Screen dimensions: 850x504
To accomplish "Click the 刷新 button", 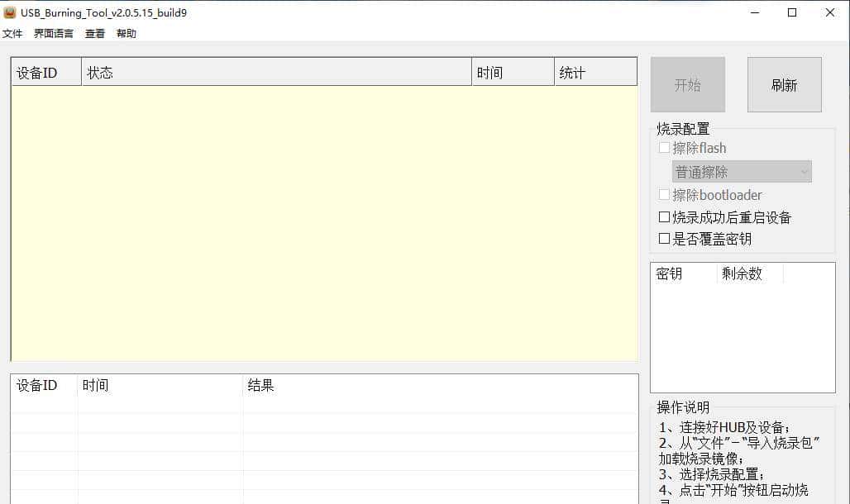I will tap(784, 85).
